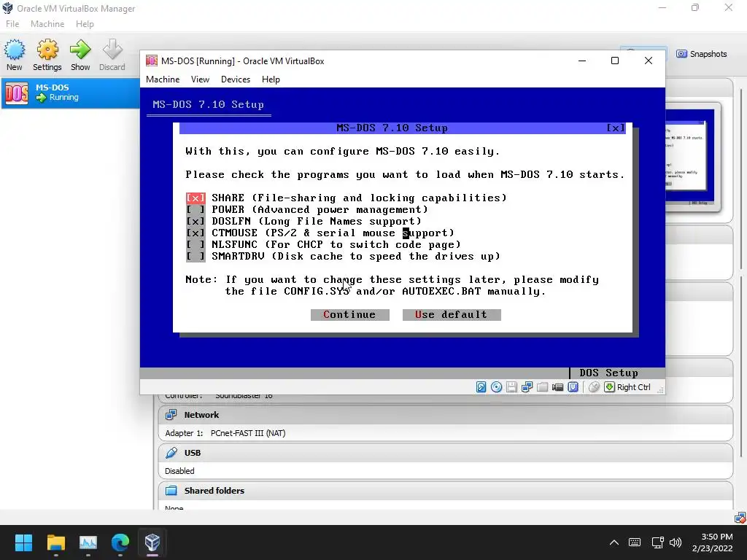This screenshot has width=747, height=560.
Task: Open the Help menu in the VM window
Action: coord(271,79)
